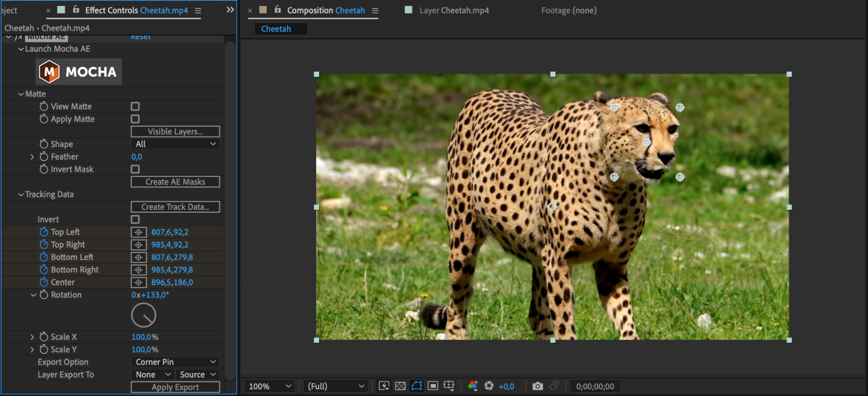
Task: Enable the Apply Matte checkbox
Action: click(135, 119)
